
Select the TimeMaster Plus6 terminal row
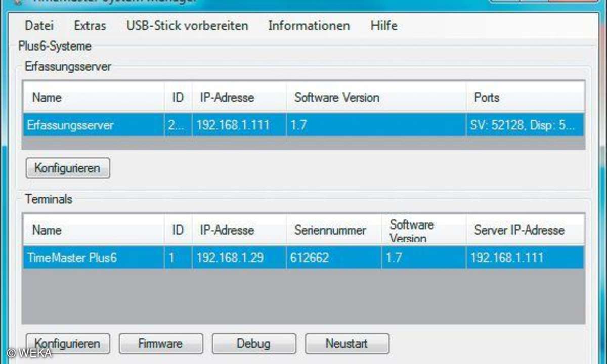[x=303, y=258]
